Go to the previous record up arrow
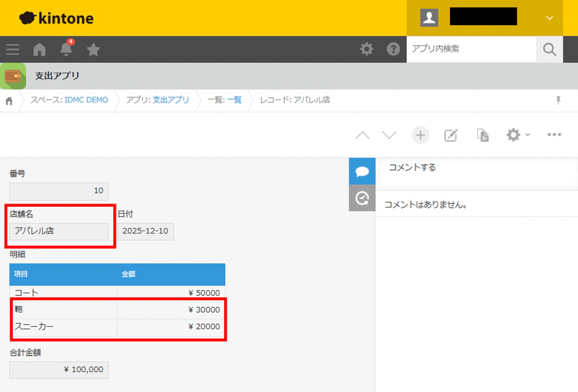578x392 pixels. click(x=363, y=135)
